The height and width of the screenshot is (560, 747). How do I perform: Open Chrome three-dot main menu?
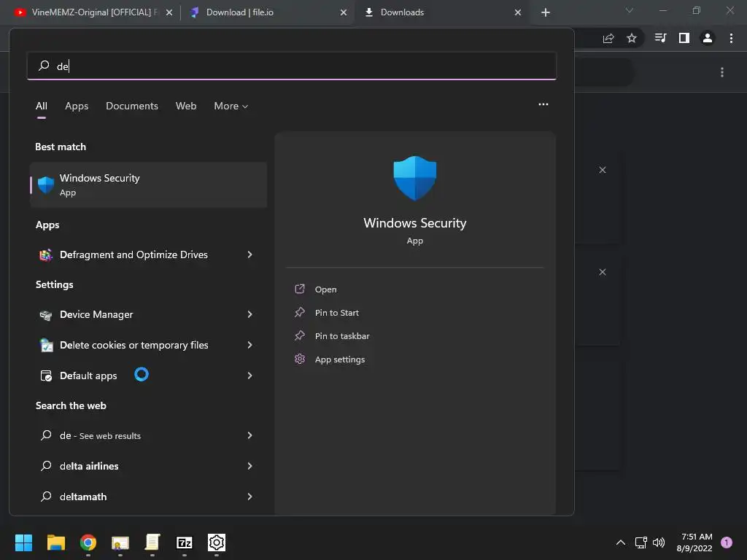(731, 38)
